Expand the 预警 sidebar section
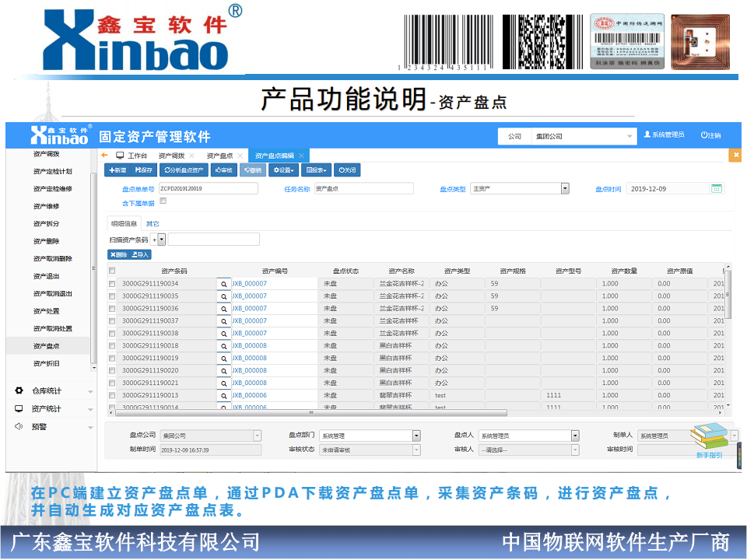The width and height of the screenshot is (747, 560). 90,428
